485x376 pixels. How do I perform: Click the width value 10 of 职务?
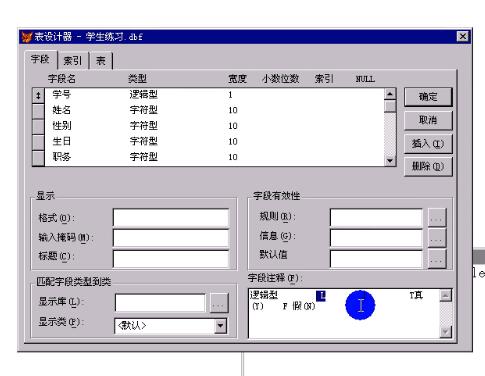pos(233,157)
